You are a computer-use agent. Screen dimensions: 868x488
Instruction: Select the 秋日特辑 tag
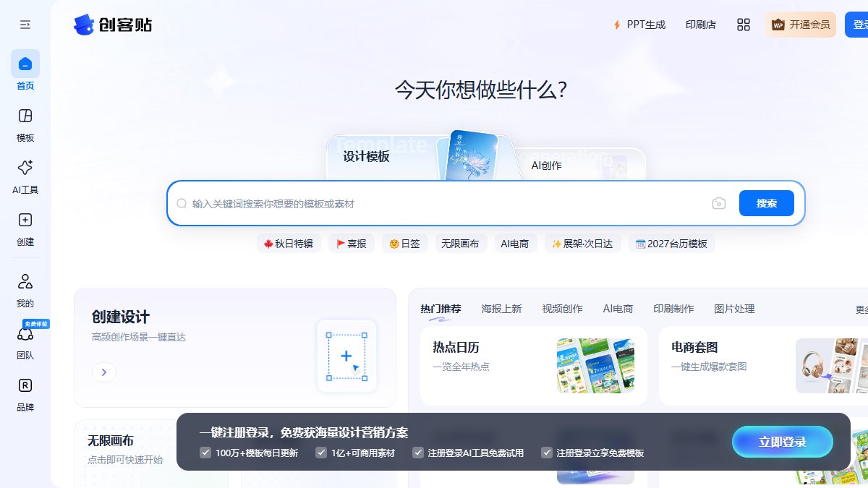[x=289, y=244]
